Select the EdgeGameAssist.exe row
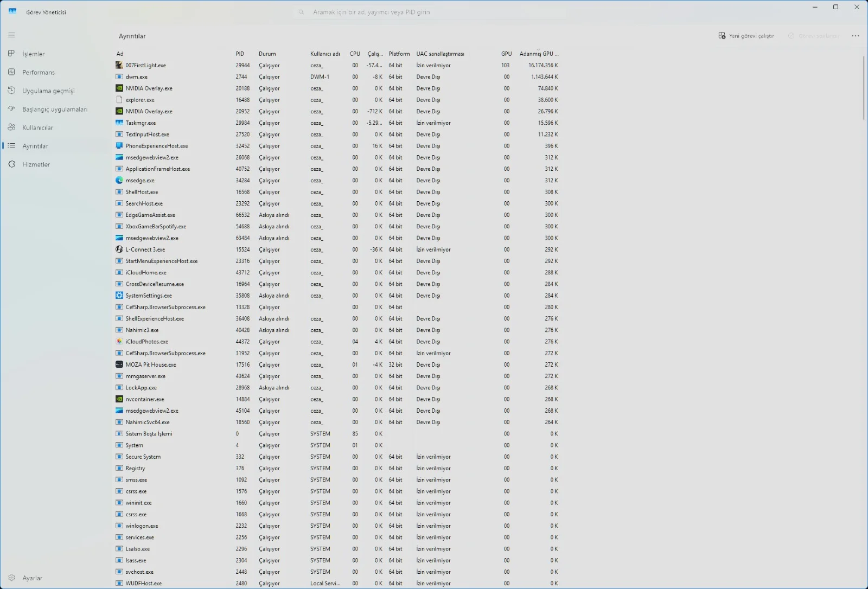Image resolution: width=868 pixels, height=589 pixels. coord(337,215)
